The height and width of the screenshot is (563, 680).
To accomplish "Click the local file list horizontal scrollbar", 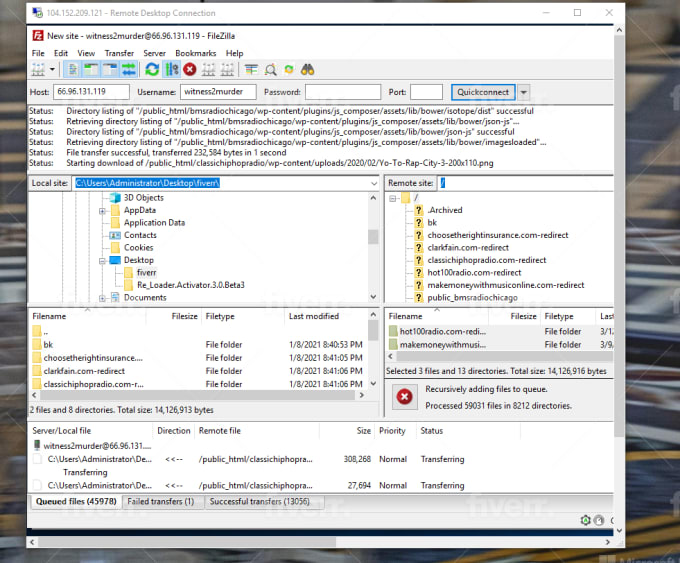I will (x=197, y=396).
